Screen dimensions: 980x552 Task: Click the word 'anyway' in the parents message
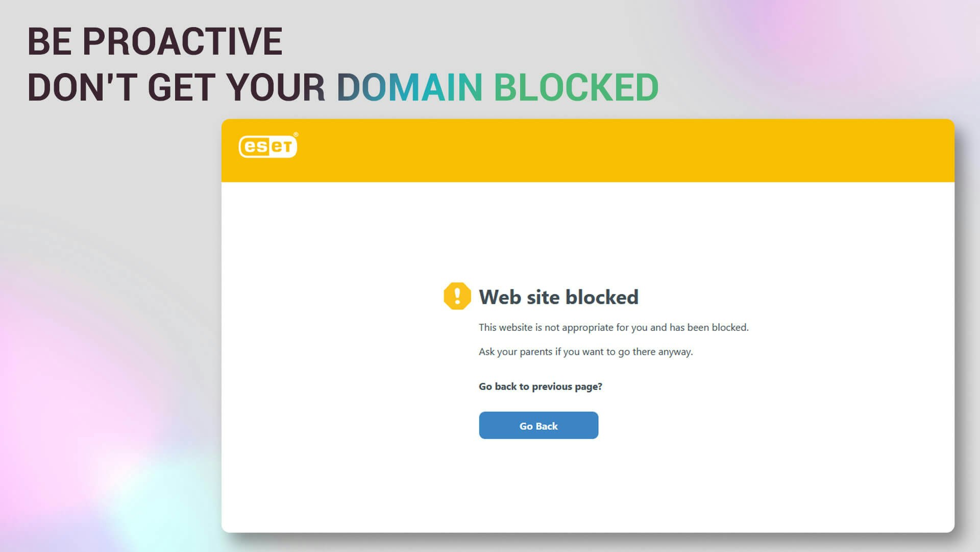click(675, 352)
